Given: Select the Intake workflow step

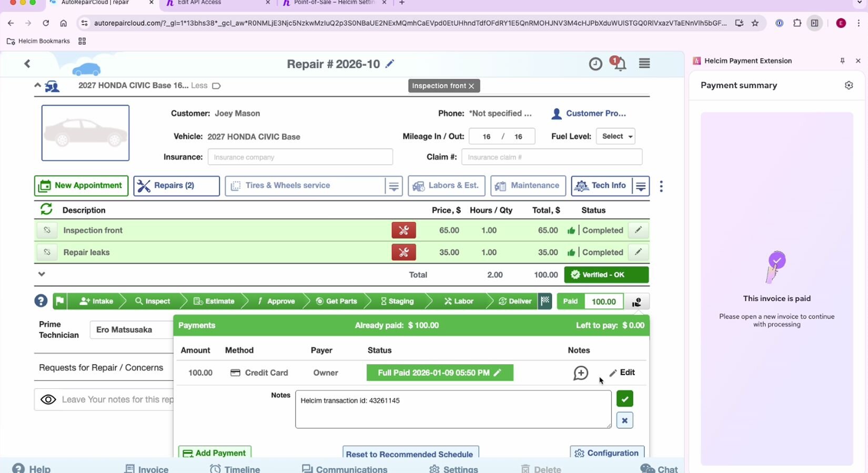Looking at the screenshot, I should [97, 301].
